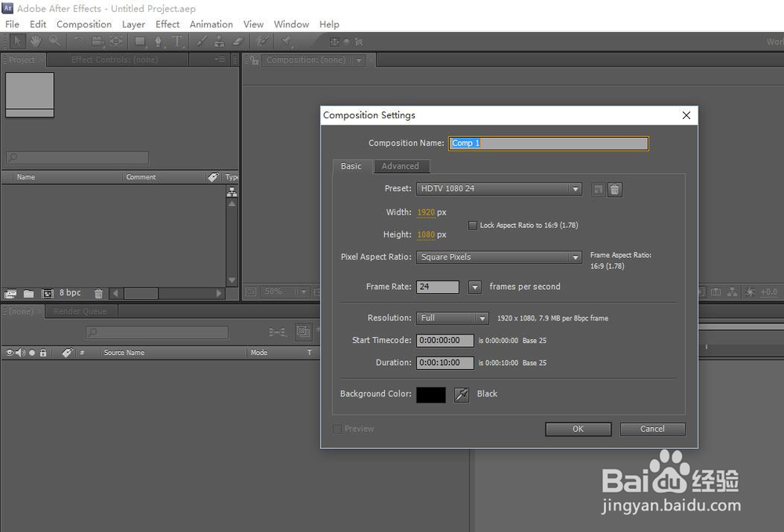Switch to the Render Queue tab
Image resolution: width=784 pixels, height=532 pixels.
[80, 311]
